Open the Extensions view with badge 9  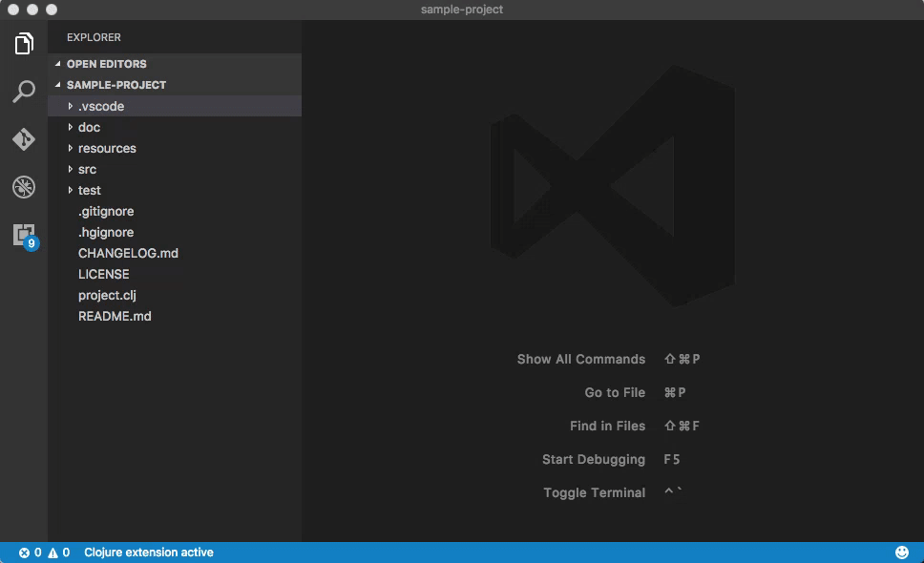pyautogui.click(x=25, y=237)
